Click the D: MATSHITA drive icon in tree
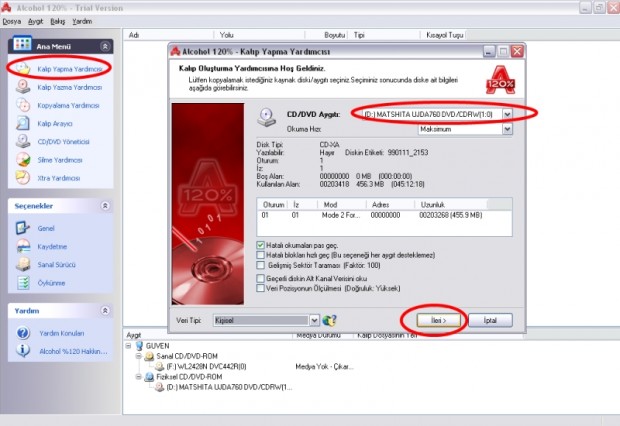Viewport: 620px width, 426px height. click(x=159, y=387)
